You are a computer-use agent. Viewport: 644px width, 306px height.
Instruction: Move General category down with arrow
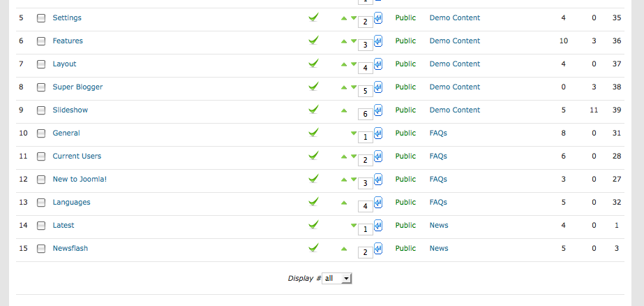point(354,133)
